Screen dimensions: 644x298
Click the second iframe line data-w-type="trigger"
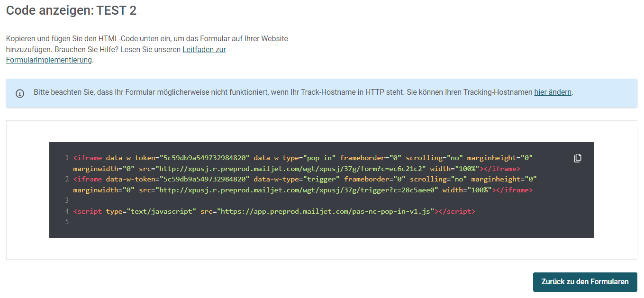point(297,179)
